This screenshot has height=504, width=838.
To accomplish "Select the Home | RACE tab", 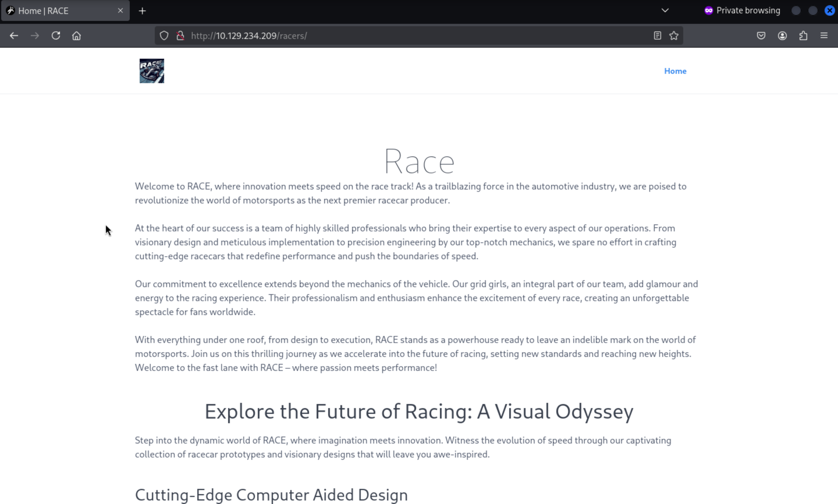I will (58, 11).
